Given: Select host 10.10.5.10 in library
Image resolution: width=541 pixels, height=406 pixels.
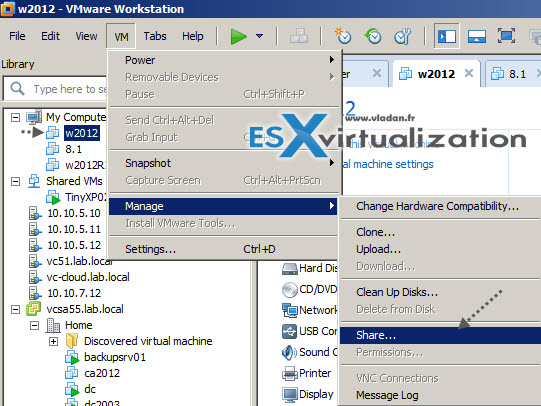Looking at the screenshot, I should click(x=74, y=213).
